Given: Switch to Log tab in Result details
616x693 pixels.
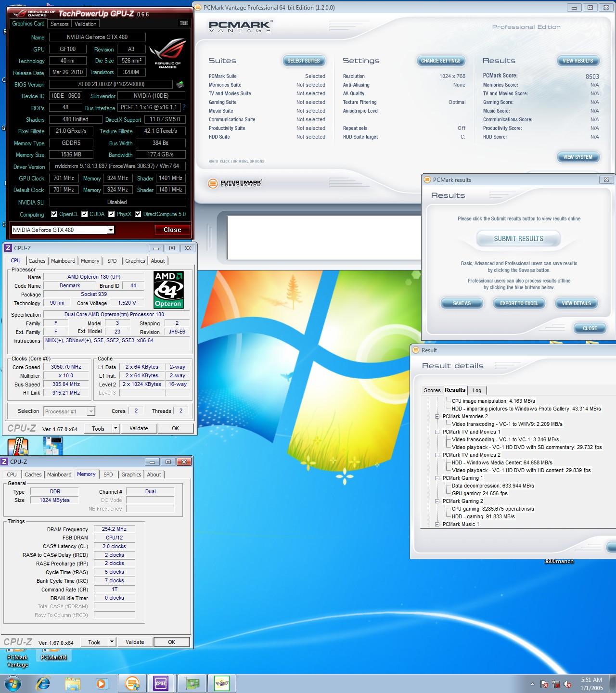Looking at the screenshot, I should [x=477, y=390].
